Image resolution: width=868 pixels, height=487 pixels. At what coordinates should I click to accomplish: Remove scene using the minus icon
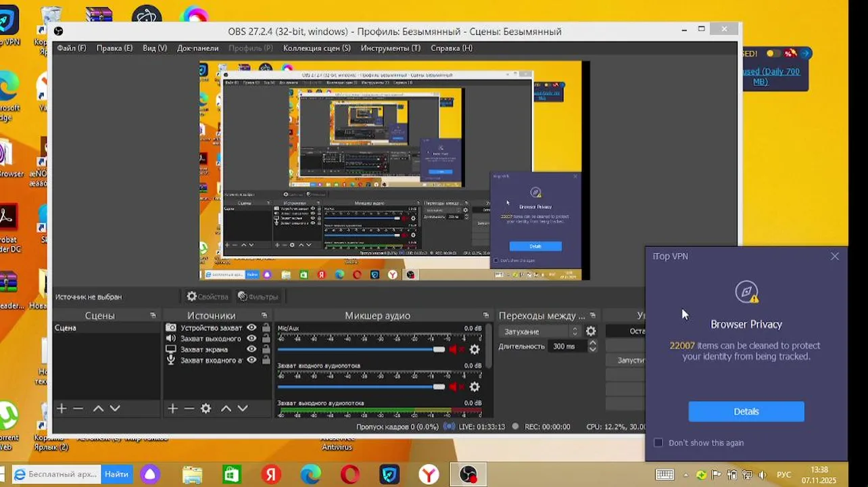[x=78, y=409]
